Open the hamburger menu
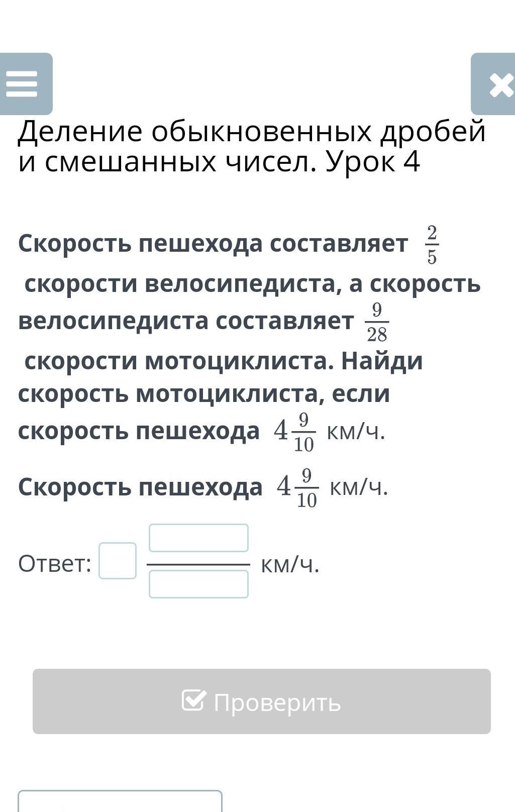 26,84
